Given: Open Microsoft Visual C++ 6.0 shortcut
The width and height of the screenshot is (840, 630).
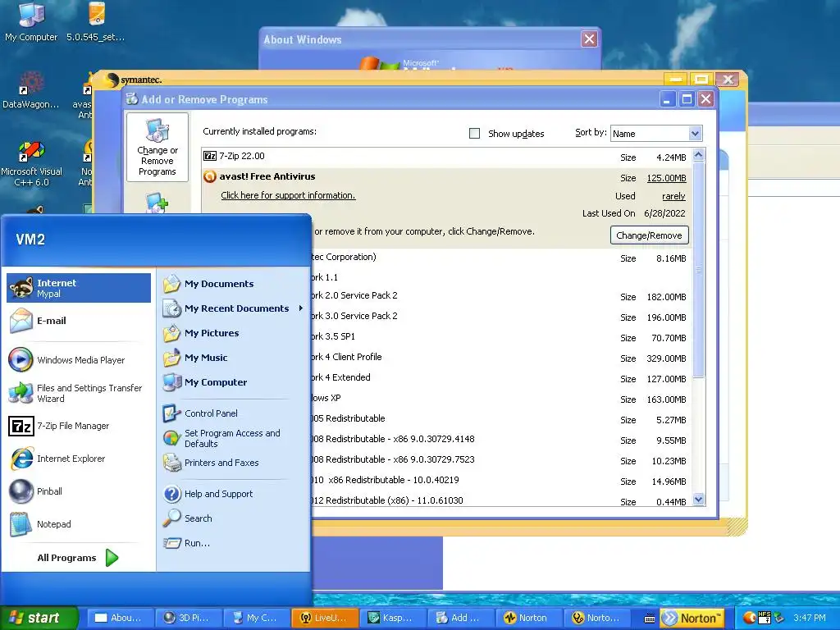Looking at the screenshot, I should click(32, 163).
